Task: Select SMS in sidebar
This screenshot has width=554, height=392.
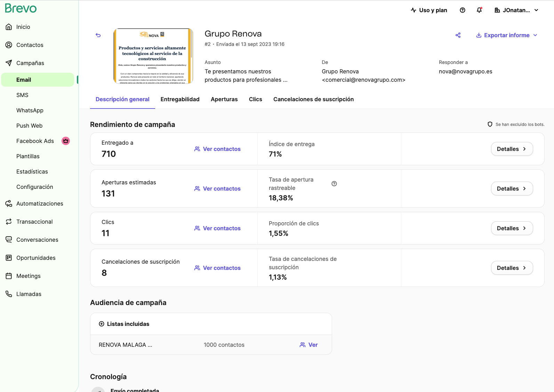Action: click(x=22, y=95)
